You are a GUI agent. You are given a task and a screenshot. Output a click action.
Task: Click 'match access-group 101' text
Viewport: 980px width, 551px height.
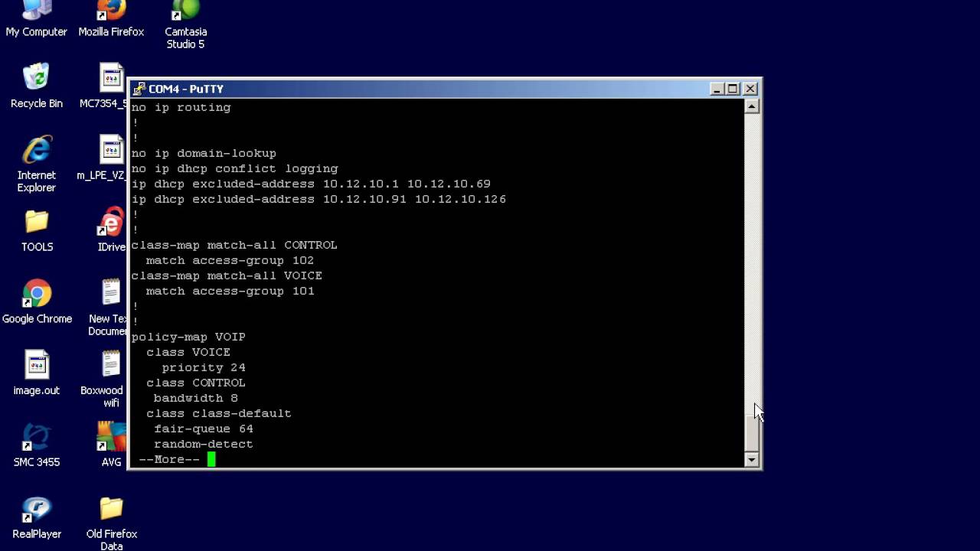pos(230,291)
